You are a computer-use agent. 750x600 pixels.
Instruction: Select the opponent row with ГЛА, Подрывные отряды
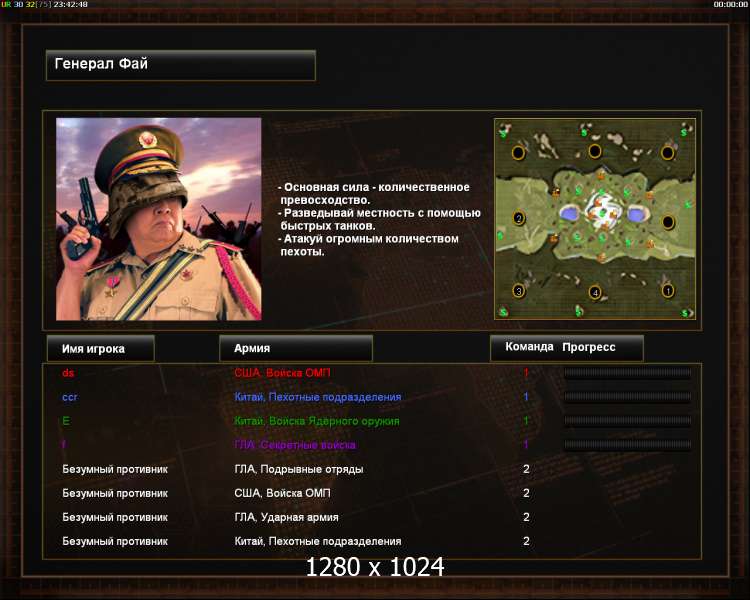pos(372,469)
